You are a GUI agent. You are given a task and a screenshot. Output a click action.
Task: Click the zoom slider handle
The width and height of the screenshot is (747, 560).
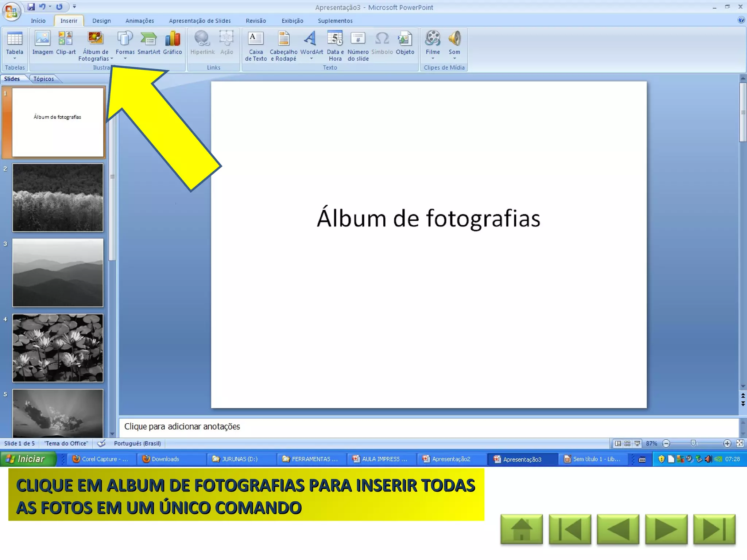tap(693, 443)
